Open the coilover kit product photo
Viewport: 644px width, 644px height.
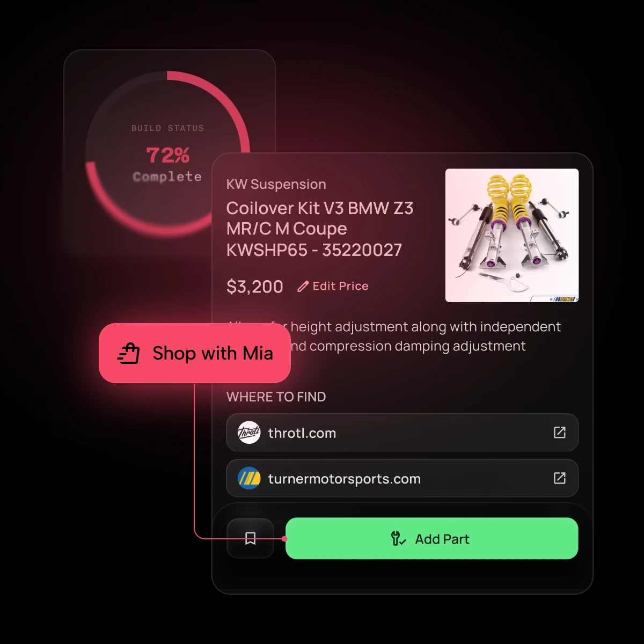click(512, 236)
